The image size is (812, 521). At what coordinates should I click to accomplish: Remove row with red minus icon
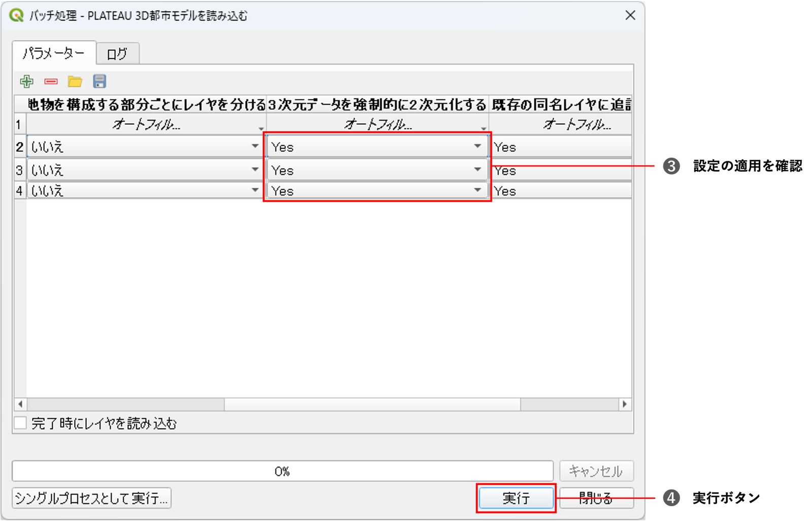coord(51,81)
